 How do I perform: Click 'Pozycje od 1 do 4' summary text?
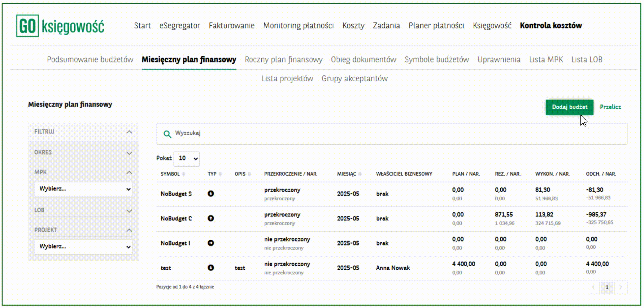185,287
